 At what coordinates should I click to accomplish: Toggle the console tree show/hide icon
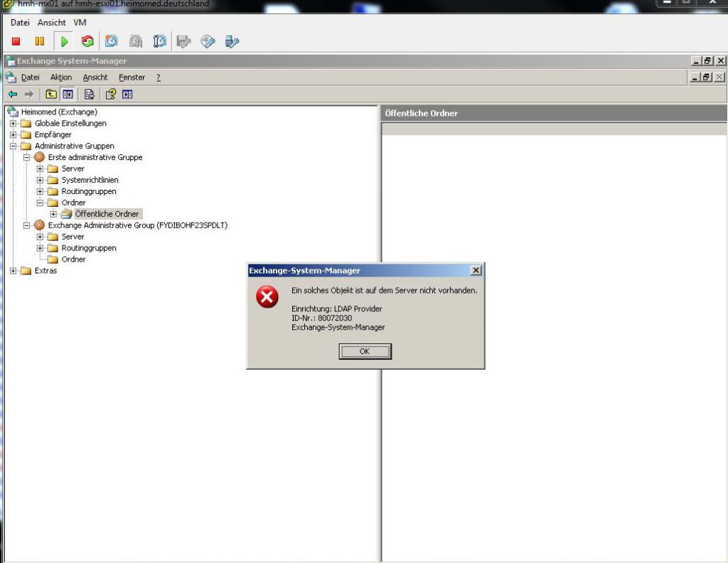point(68,95)
